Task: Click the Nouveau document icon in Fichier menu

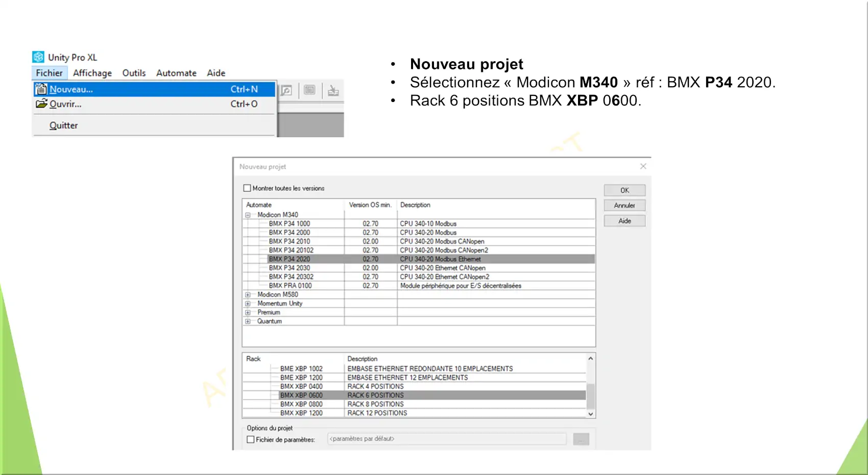Action: pos(41,89)
